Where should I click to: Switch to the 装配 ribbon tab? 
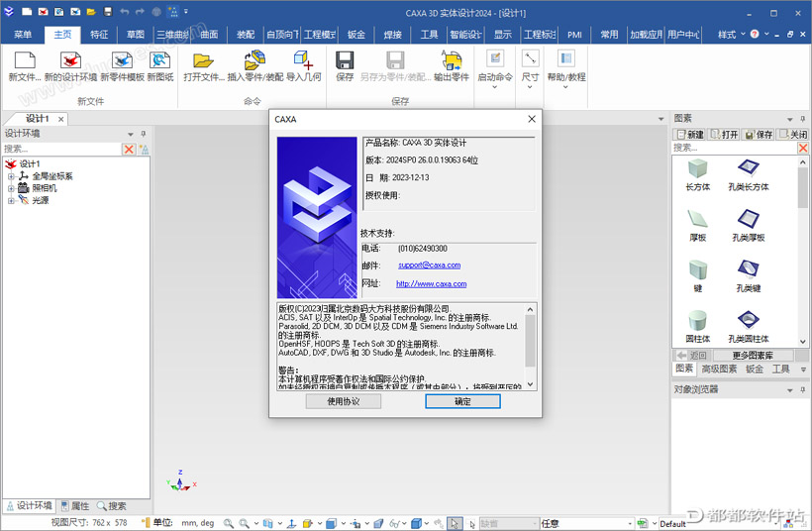click(x=246, y=35)
